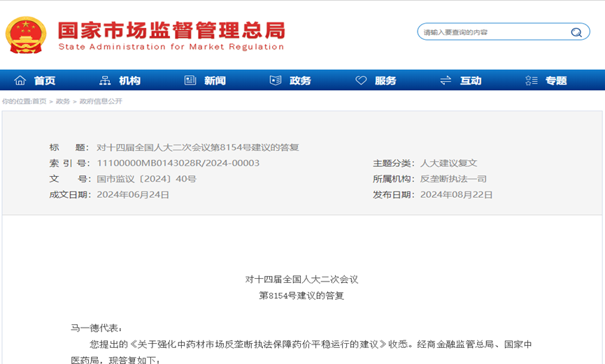Click the 成文日期 field label
Image resolution: width=605 pixels, height=364 pixels.
pyautogui.click(x=70, y=195)
